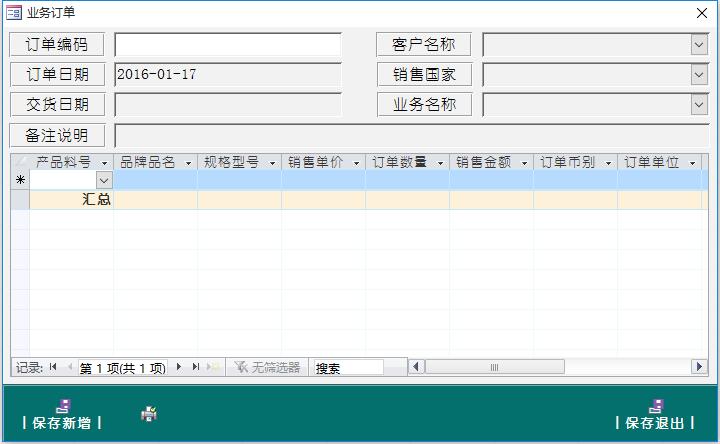Viewport: 720px width, 444px height.
Task: Click the 订单编码 input field
Action: (x=228, y=45)
